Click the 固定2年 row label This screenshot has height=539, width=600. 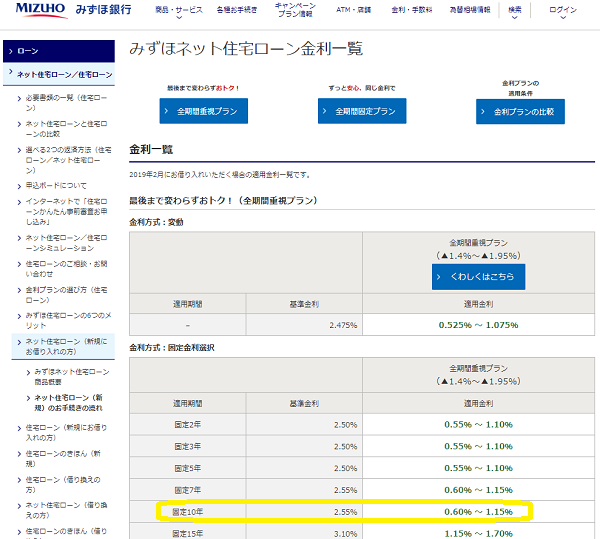point(188,425)
